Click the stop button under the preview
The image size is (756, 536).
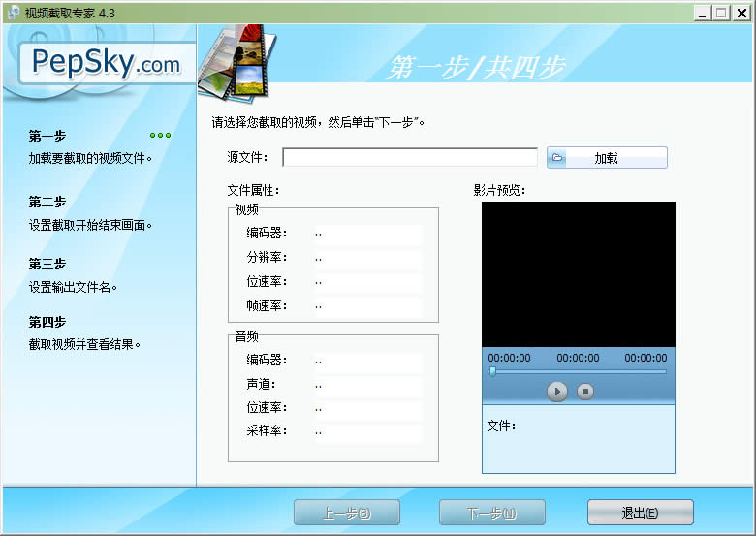click(585, 392)
